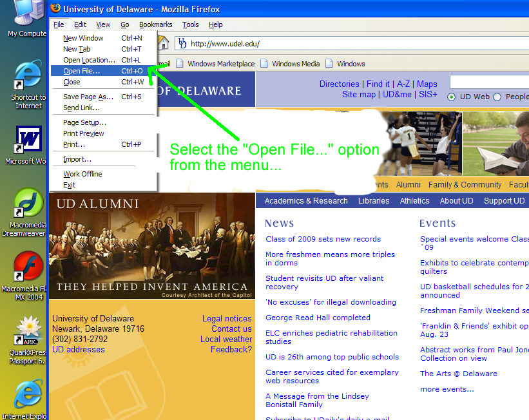Select the People radio button
This screenshot has width=529, height=420.
point(497,97)
